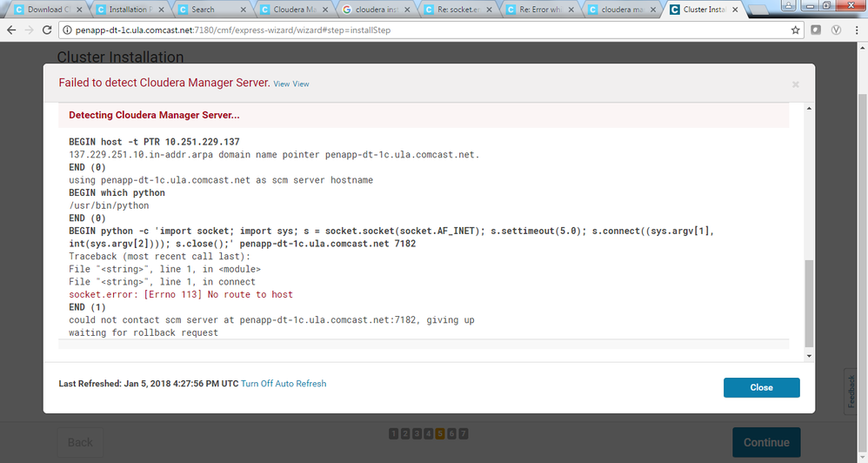Click the site info icon in address bar

point(68,30)
